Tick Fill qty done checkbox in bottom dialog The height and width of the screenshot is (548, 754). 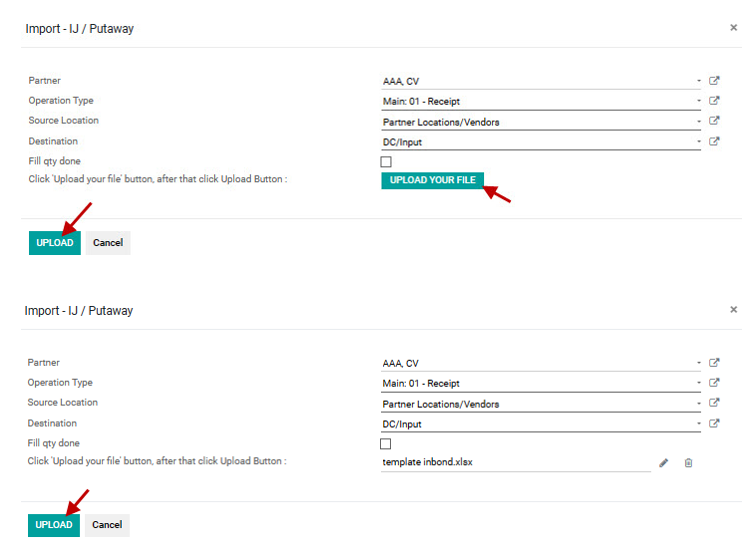385,444
